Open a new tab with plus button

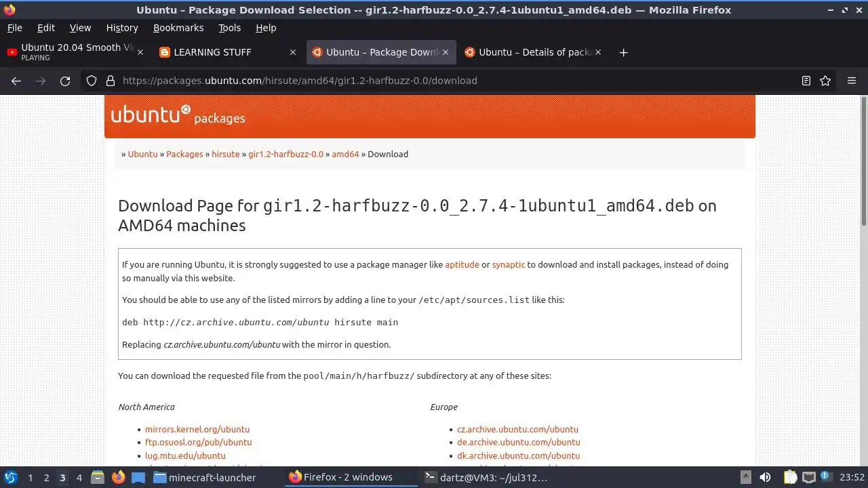[623, 52]
